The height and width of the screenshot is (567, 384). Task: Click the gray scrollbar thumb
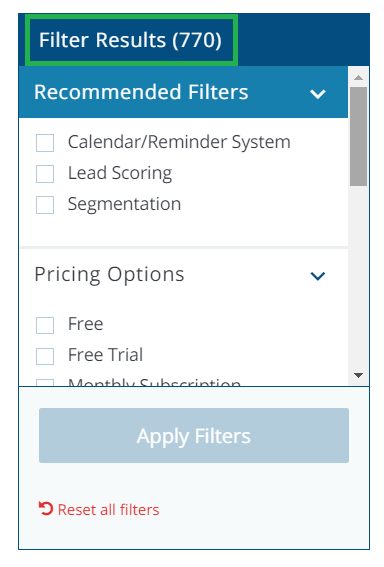[x=358, y=136]
